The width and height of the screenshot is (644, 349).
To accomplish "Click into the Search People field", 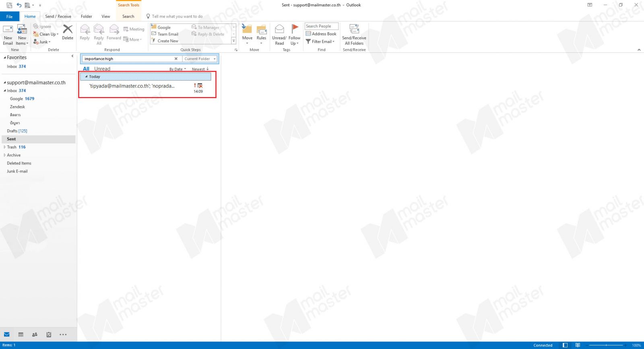I will 322,26.
